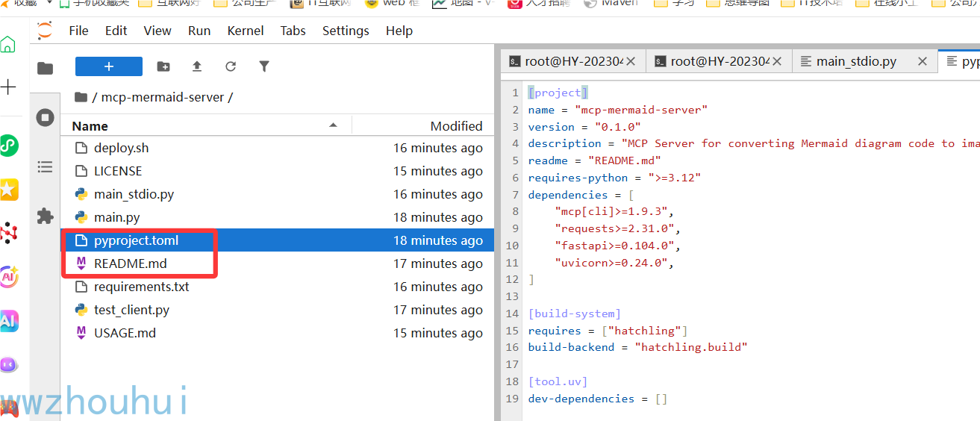The height and width of the screenshot is (421, 980).
Task: Open the blue square AI sidebar icon
Action: pos(8,322)
